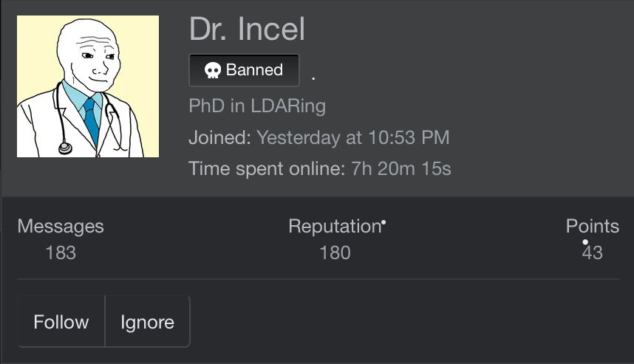Click the 43 points count
Screen dimensions: 634x364
592,253
